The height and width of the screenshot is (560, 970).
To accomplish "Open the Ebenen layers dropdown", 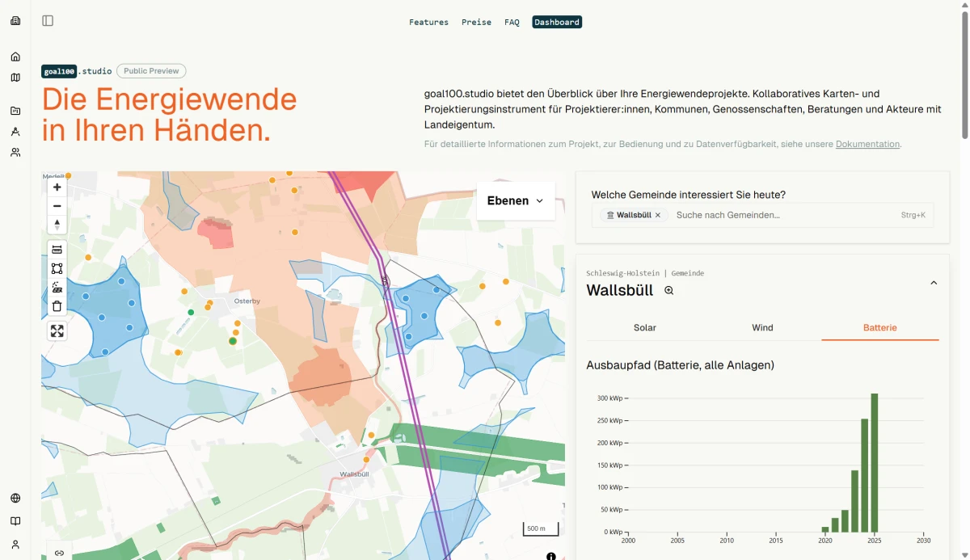I will 516,200.
